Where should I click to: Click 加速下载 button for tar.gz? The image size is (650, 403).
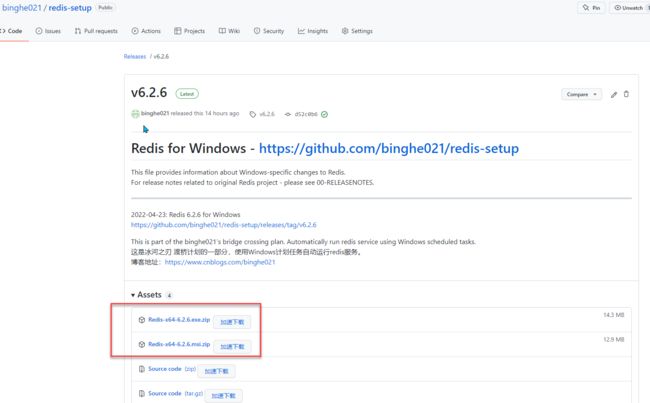click(223, 396)
